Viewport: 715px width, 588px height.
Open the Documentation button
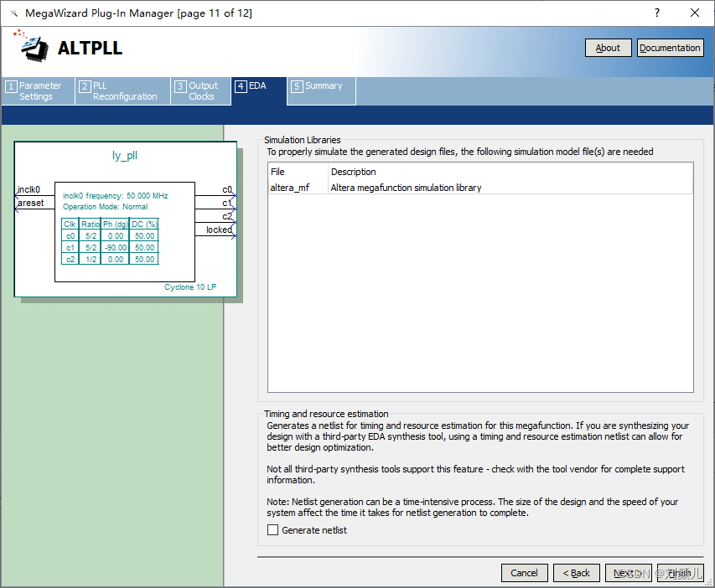coord(670,48)
